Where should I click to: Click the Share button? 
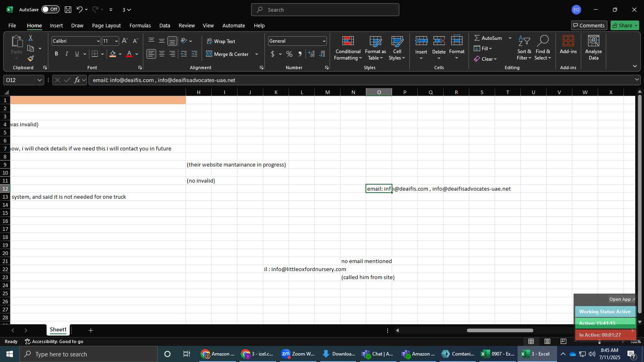pyautogui.click(x=625, y=25)
